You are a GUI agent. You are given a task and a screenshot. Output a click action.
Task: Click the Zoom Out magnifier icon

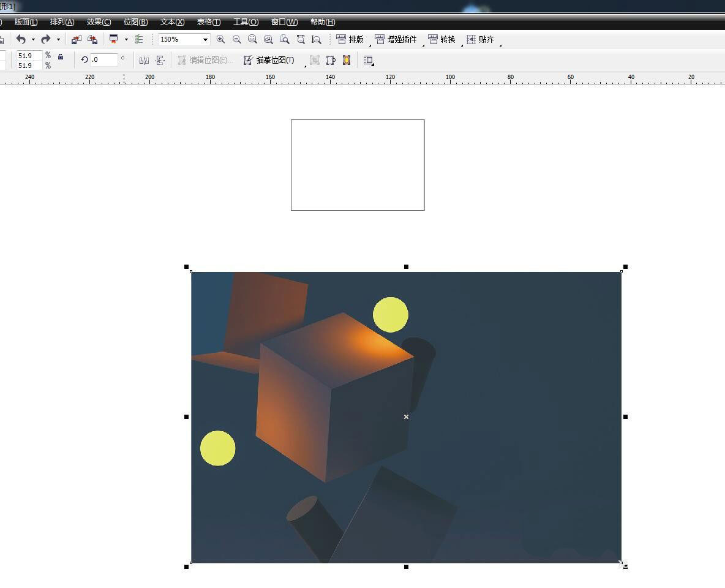(236, 39)
